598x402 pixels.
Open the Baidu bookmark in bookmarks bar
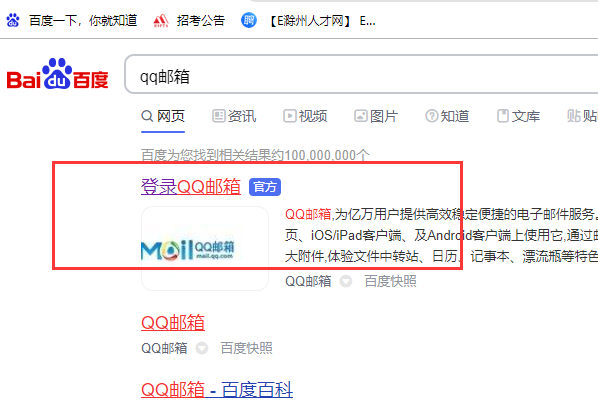pyautogui.click(x=72, y=20)
